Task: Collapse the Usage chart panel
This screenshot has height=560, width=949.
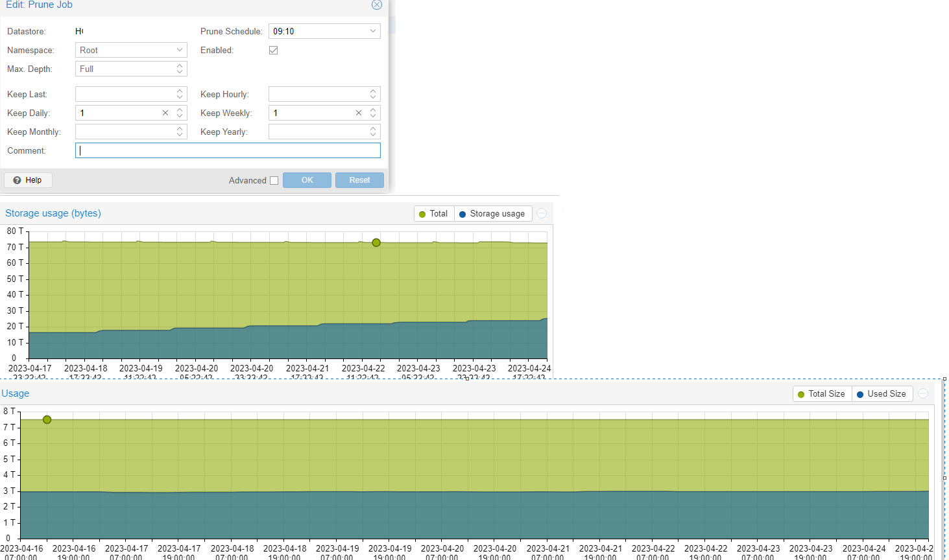Action: (923, 393)
